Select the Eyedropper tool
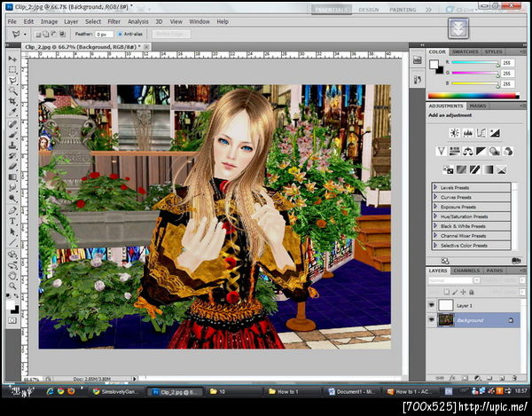This screenshot has height=416, width=532. click(12, 112)
